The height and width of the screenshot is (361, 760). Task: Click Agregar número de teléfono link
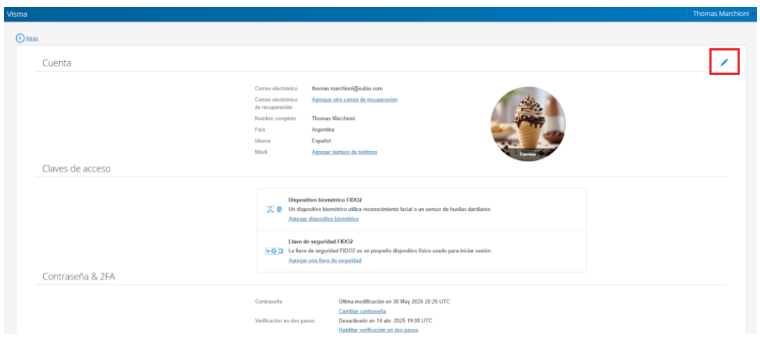coord(344,152)
